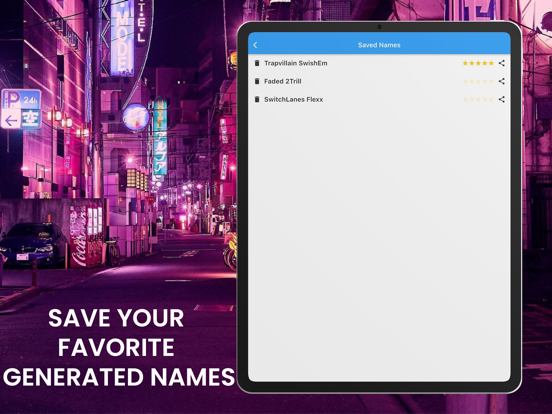Select the Faded 2Trill name text
This screenshot has height=414, width=552.
tap(283, 81)
